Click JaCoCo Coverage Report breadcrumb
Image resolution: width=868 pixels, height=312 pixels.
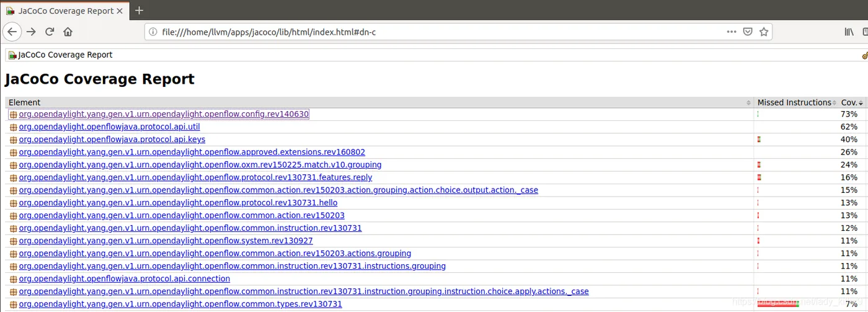pyautogui.click(x=65, y=55)
